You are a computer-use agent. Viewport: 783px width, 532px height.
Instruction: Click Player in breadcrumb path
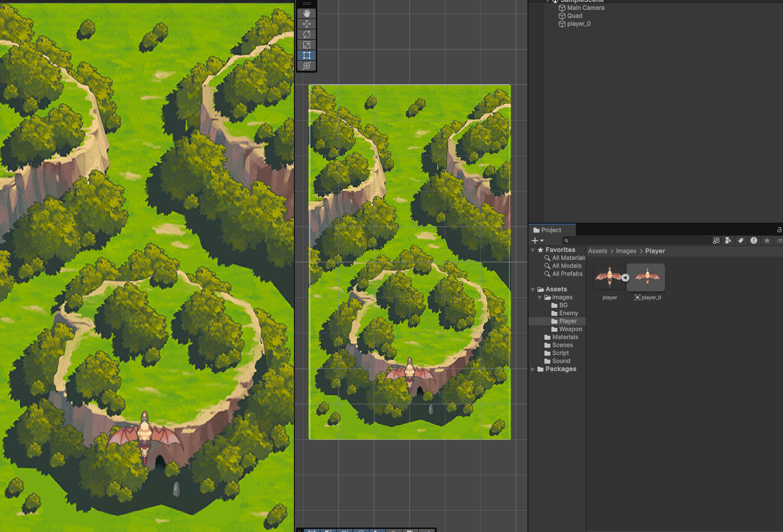click(655, 251)
